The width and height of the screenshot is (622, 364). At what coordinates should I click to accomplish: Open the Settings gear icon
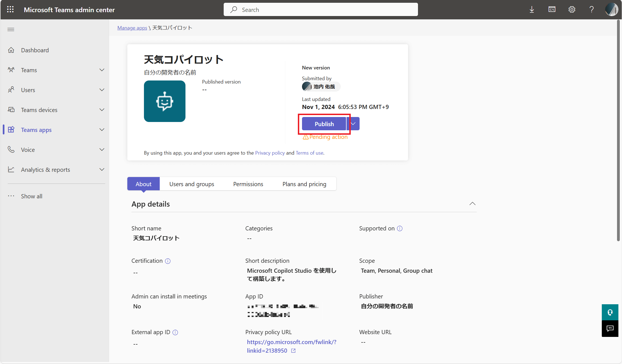point(572,9)
